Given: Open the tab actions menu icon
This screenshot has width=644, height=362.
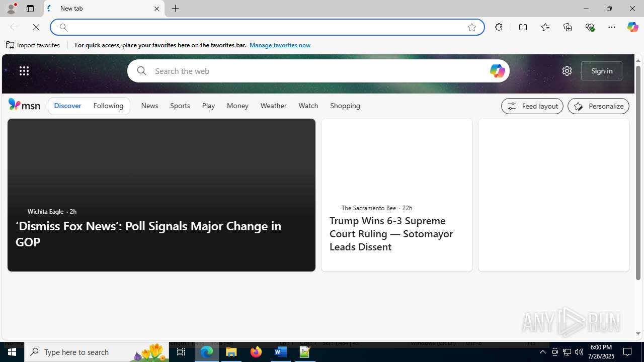Looking at the screenshot, I should pos(30,9).
